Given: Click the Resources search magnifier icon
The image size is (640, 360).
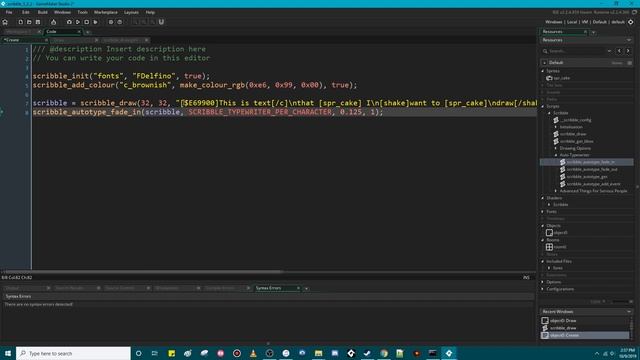Looking at the screenshot, I should click(545, 51).
